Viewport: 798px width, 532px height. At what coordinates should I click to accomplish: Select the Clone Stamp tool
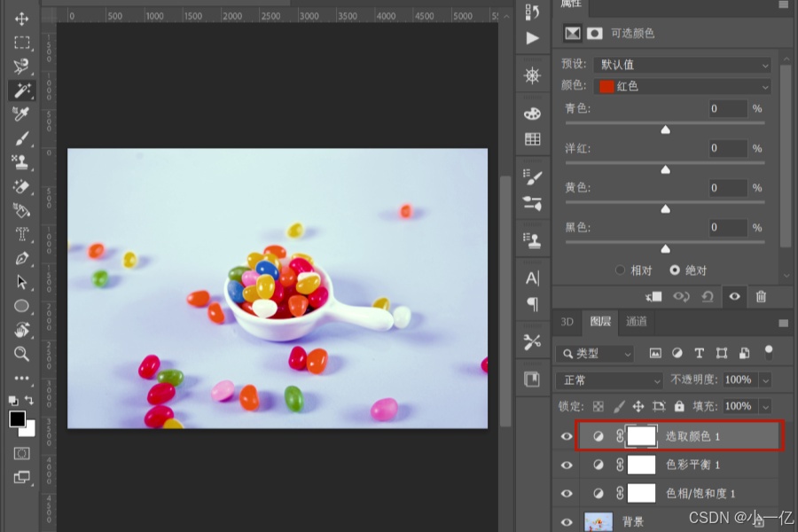click(x=21, y=162)
